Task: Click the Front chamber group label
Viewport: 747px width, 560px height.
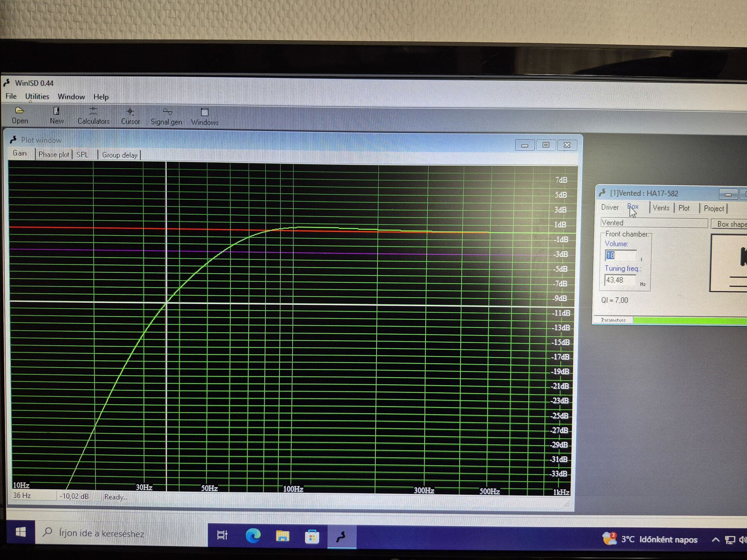Action: [627, 234]
